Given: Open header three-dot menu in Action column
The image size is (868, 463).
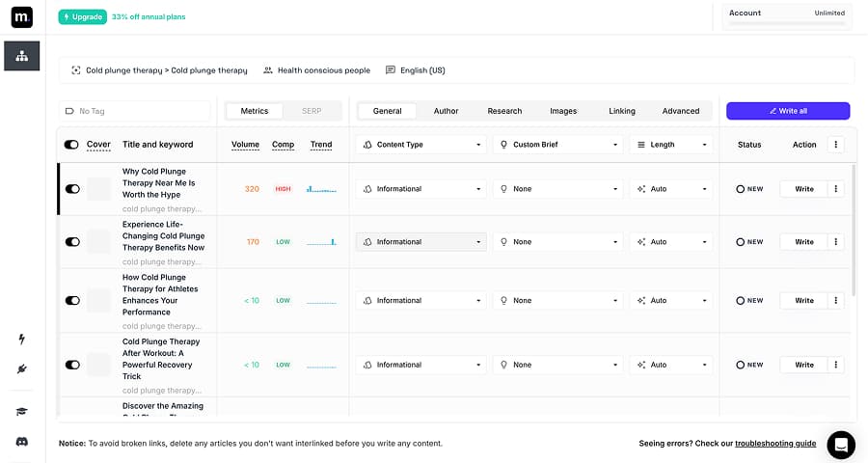Looking at the screenshot, I should click(x=835, y=145).
